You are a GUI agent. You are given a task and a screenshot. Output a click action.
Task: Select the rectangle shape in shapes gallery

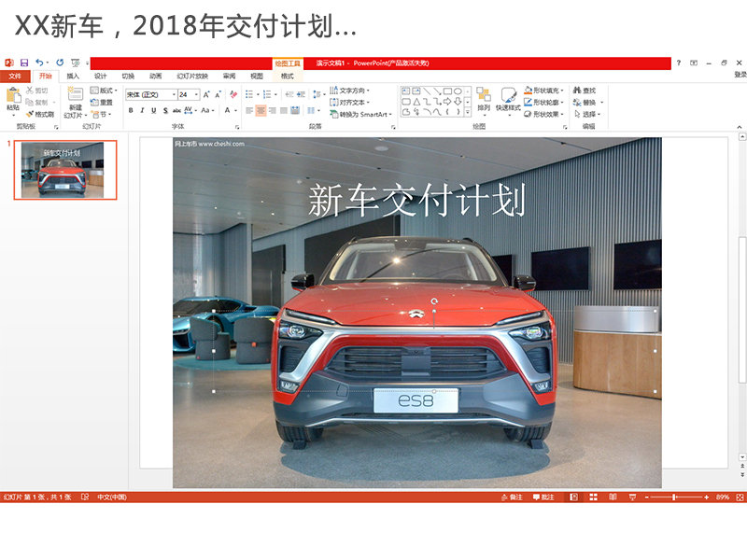pos(447,91)
